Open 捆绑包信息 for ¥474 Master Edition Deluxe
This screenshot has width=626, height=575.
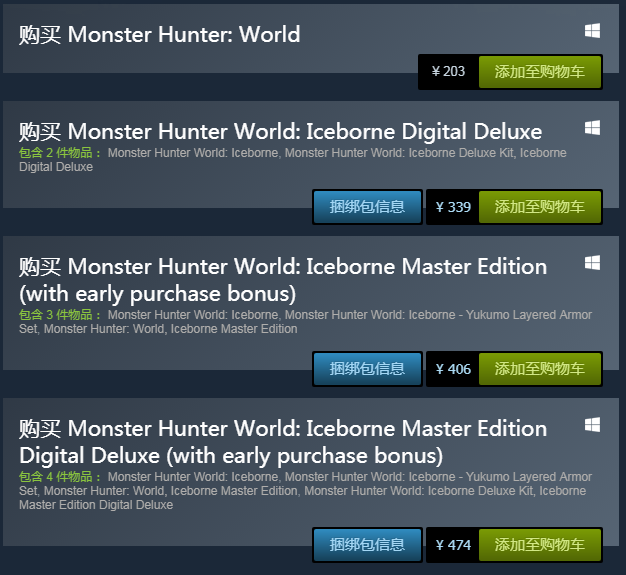tap(367, 545)
